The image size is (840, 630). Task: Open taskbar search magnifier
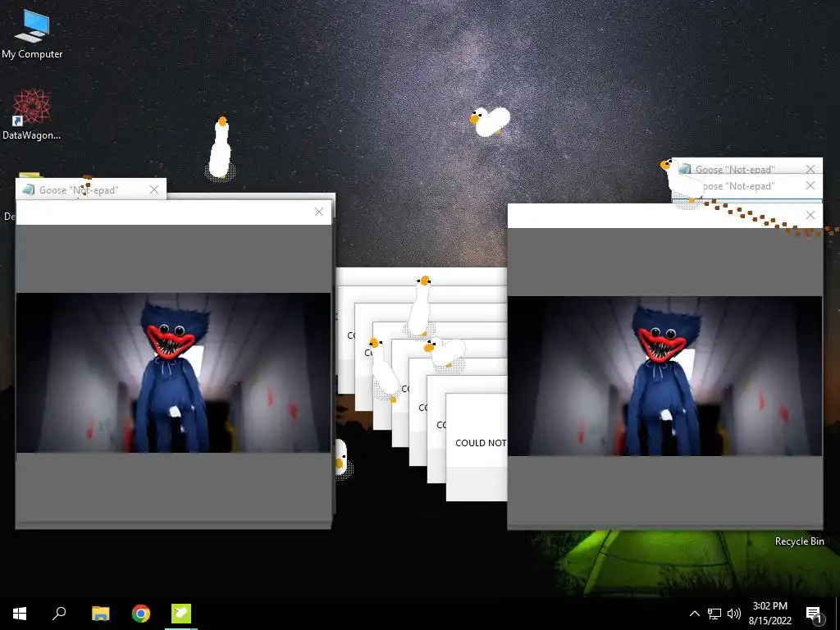pyautogui.click(x=59, y=614)
